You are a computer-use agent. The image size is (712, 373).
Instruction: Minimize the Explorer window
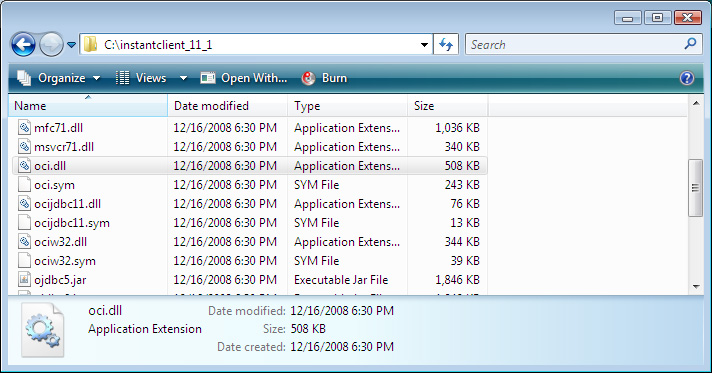tap(628, 18)
